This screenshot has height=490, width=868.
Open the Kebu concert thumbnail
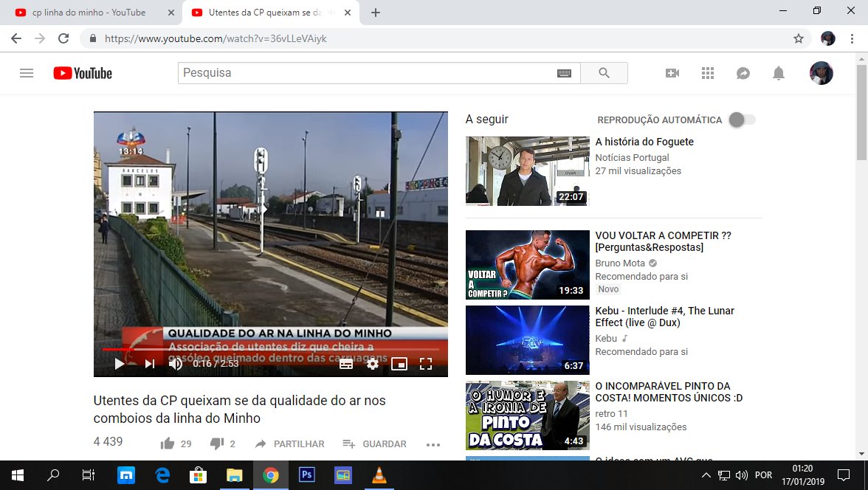[x=528, y=340]
